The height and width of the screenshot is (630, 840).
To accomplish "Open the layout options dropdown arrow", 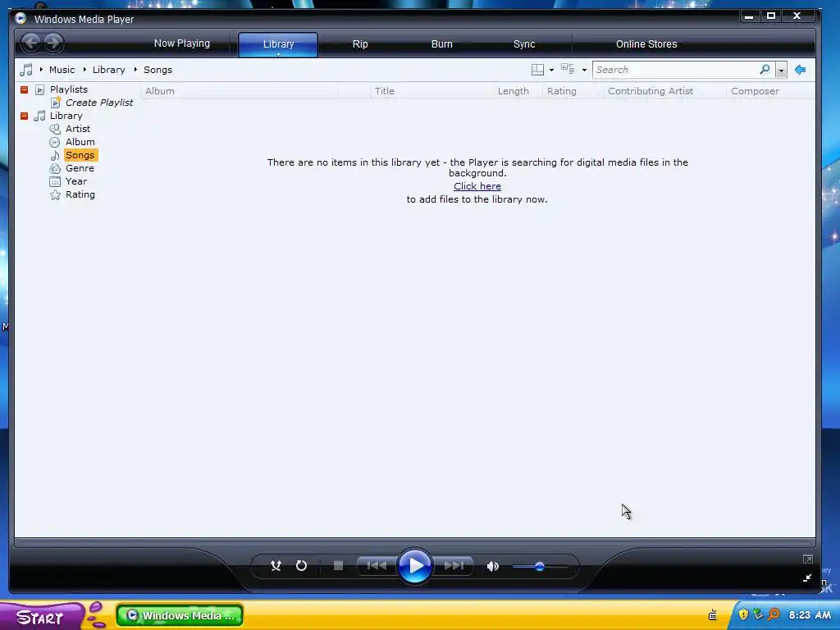I will pos(552,71).
